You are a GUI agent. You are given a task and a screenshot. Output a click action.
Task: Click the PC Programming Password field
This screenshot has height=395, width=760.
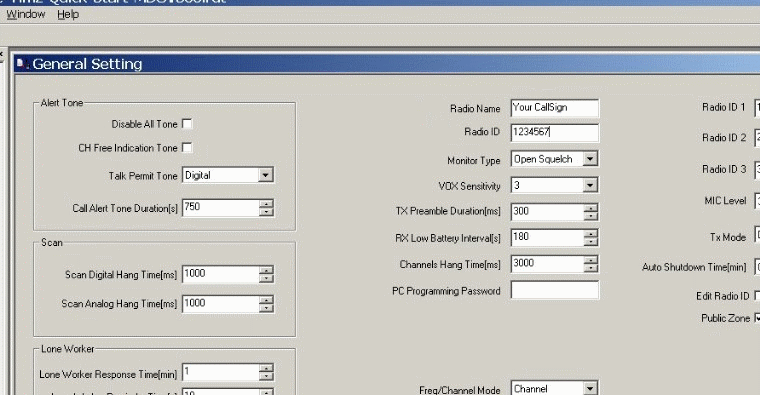[x=554, y=290]
